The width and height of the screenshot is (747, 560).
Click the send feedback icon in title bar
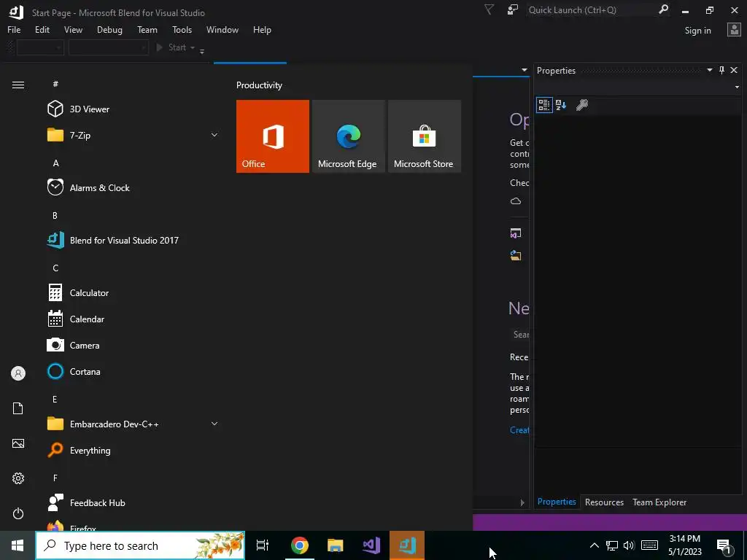point(513,9)
